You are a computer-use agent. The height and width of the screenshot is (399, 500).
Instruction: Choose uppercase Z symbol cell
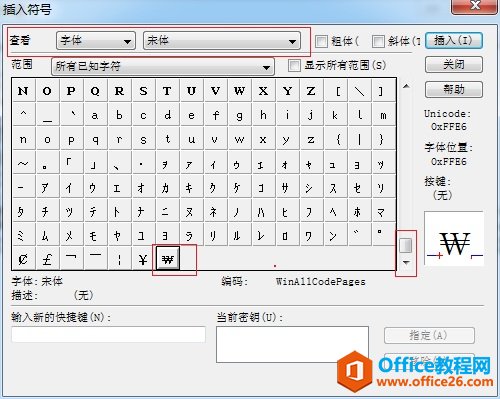pyautogui.click(x=312, y=91)
